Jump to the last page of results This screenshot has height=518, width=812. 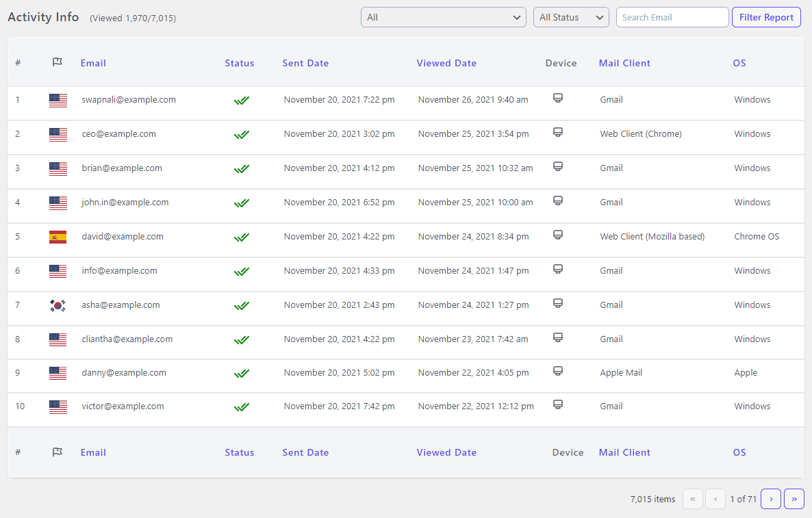794,499
